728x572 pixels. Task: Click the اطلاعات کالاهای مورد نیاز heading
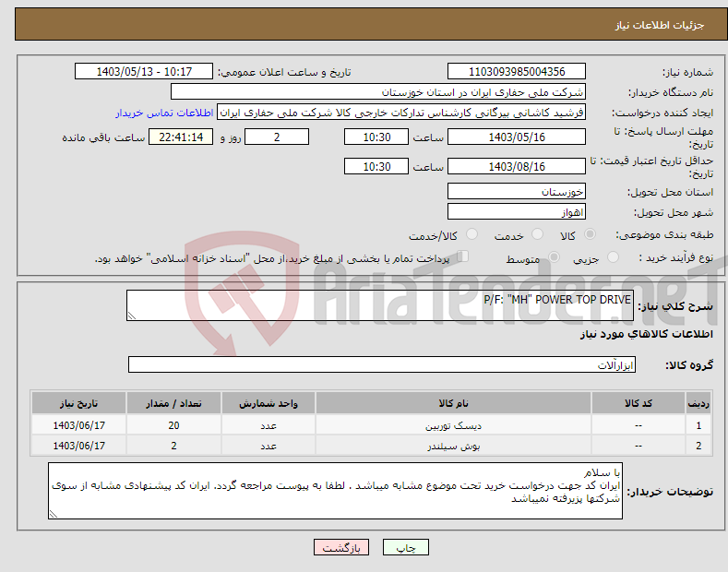coord(646,334)
